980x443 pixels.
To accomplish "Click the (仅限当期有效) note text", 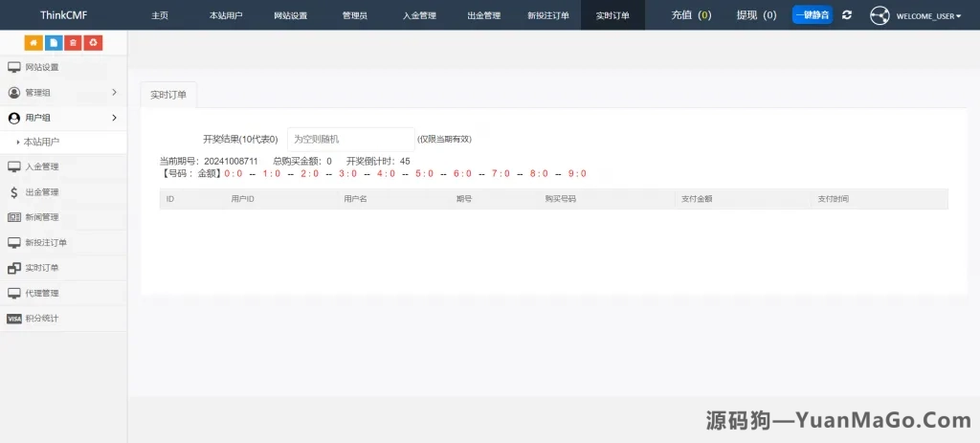I will 444,140.
